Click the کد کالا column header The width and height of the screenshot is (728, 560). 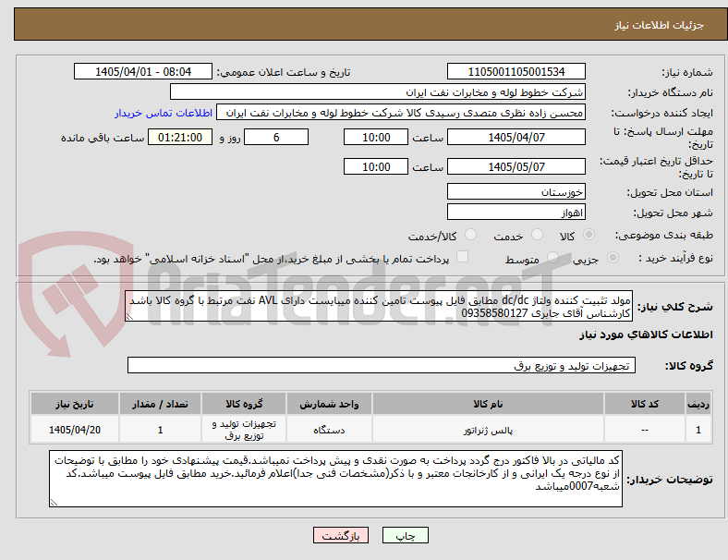point(645,404)
